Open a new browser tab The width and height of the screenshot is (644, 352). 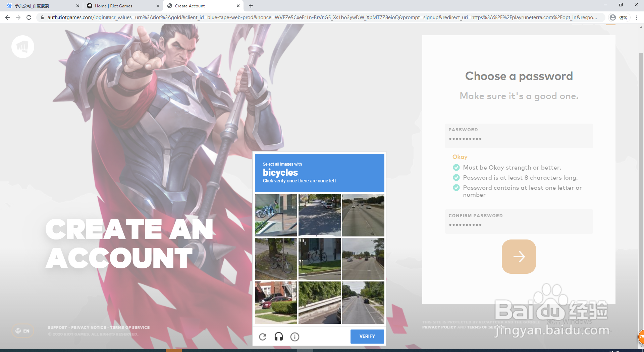click(x=251, y=6)
